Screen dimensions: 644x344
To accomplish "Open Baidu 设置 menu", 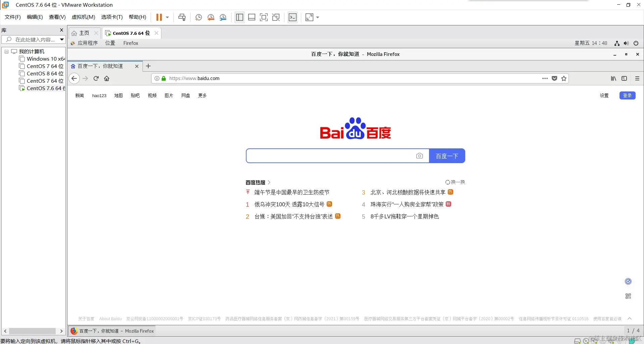I will [x=604, y=95].
